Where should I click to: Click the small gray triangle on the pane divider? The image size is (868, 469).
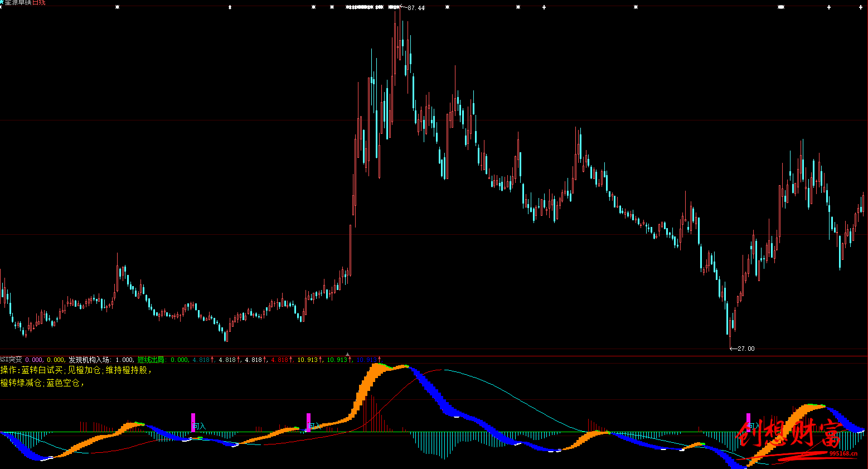click(348, 354)
